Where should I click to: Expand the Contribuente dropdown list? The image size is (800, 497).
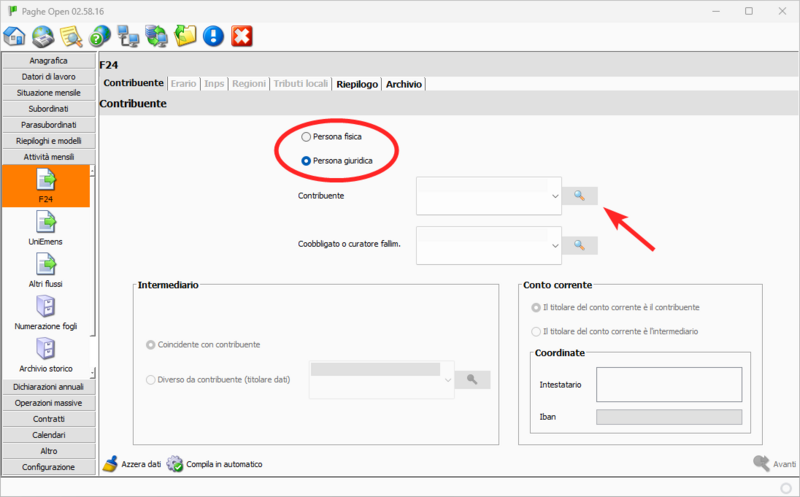tap(555, 197)
